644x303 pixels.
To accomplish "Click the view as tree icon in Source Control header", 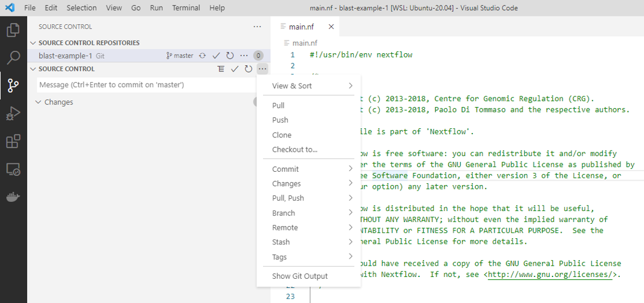I will coord(221,69).
